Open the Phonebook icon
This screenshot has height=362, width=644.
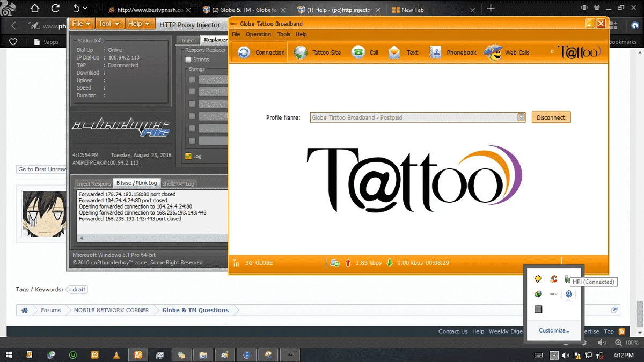coord(435,52)
